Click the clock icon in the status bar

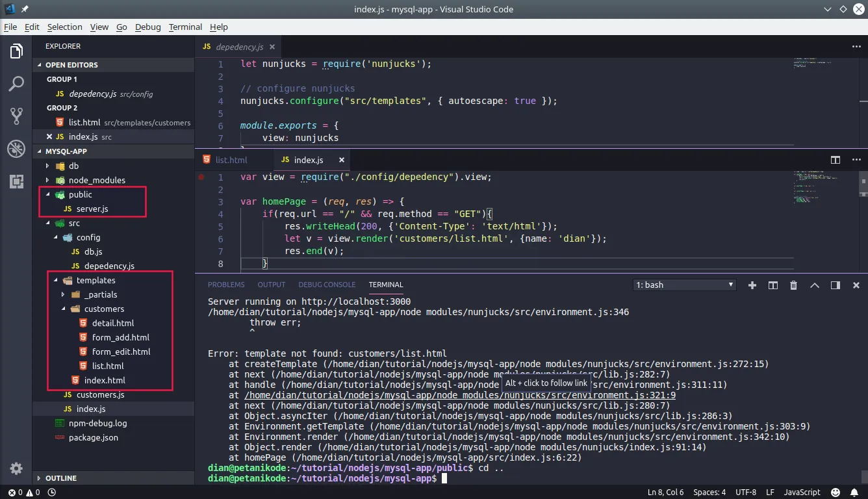coord(52,493)
